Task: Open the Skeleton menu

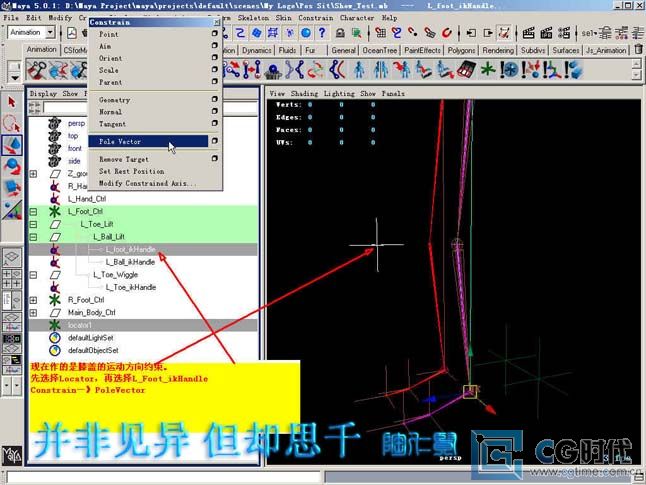Action: 253,18
